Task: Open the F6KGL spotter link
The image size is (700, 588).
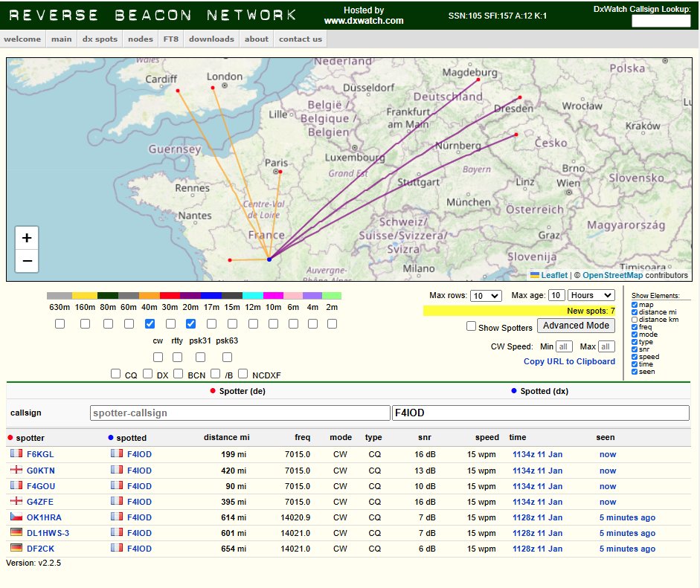Action: click(x=40, y=454)
